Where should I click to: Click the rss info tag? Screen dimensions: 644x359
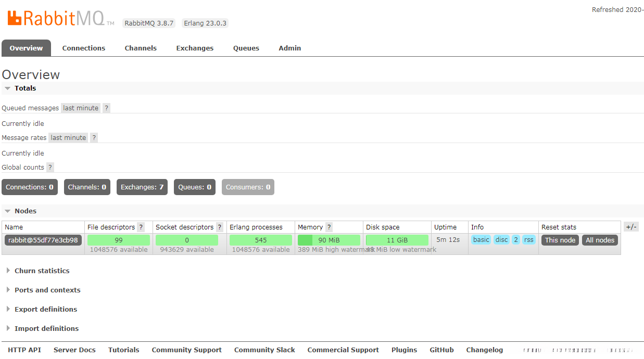coord(529,240)
